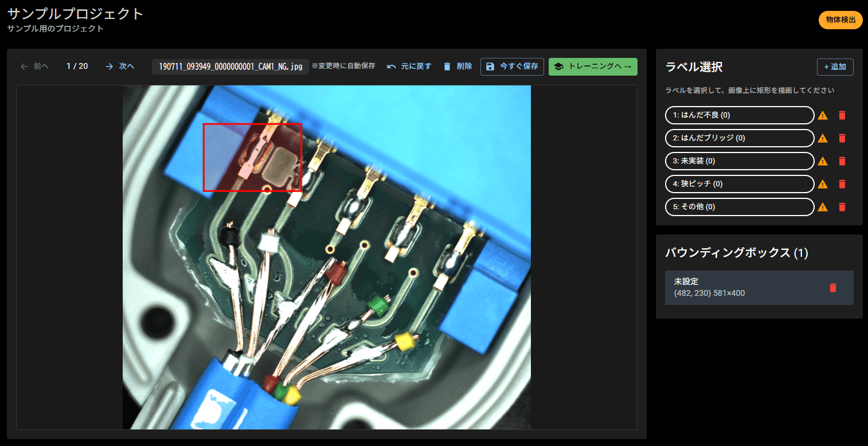
Task: Click 削除 to delete the image
Action: click(x=458, y=66)
